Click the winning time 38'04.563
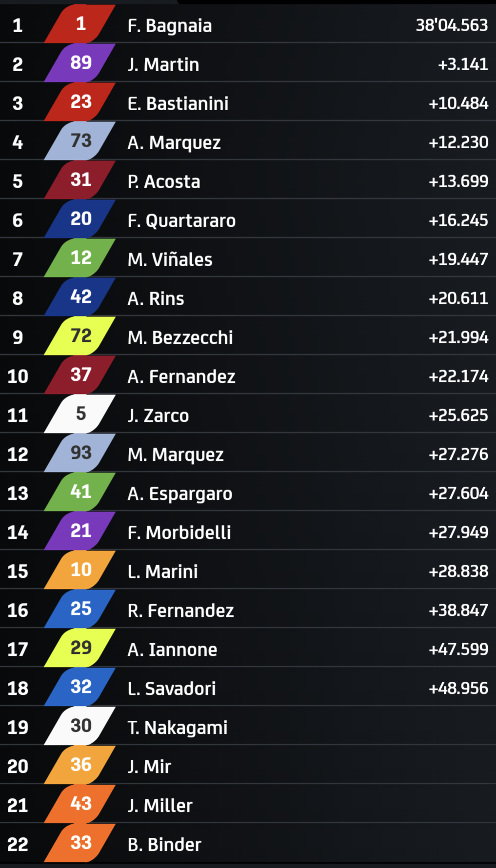 452,25
